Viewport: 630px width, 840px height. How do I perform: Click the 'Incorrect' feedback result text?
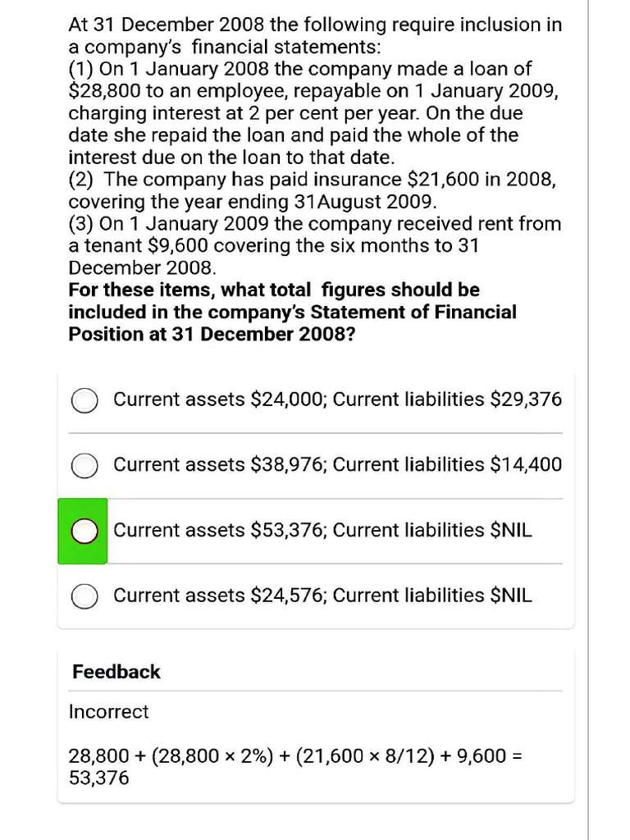[x=108, y=711]
